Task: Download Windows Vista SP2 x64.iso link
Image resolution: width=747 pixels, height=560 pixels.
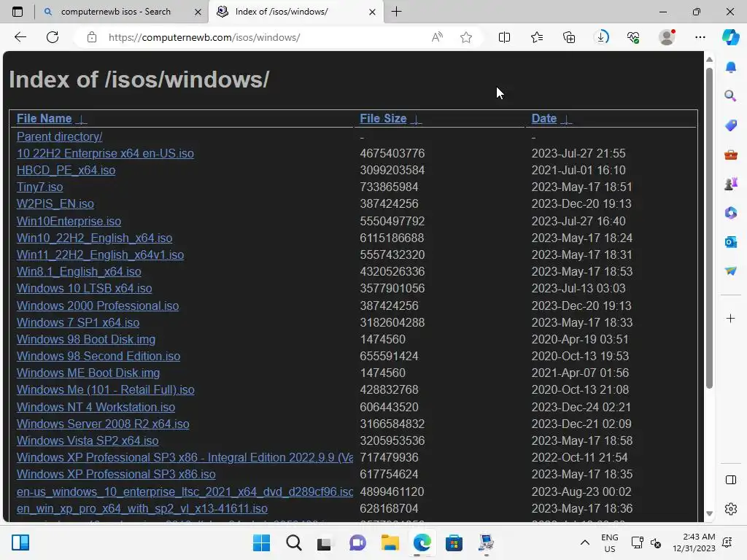Action: [88, 441]
